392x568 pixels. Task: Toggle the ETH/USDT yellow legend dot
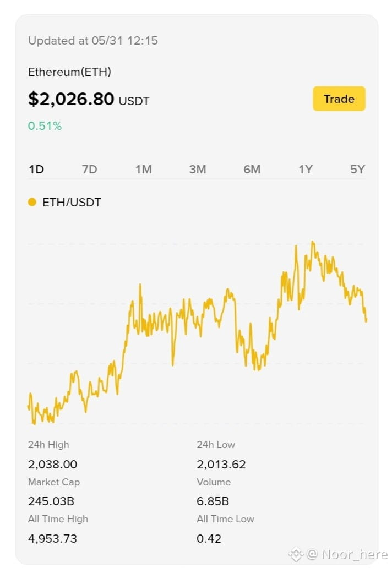pos(32,202)
